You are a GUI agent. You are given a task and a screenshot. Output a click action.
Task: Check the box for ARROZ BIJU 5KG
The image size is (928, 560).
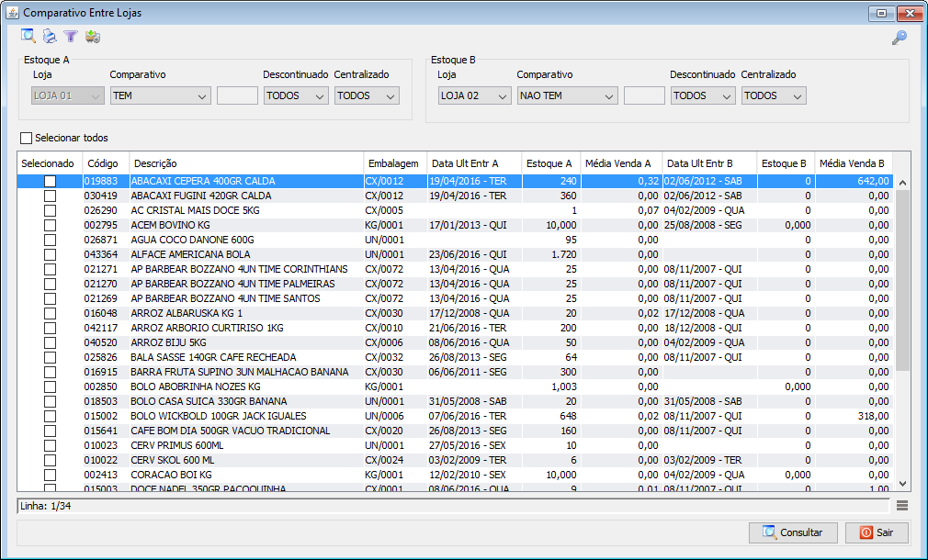pos(50,342)
